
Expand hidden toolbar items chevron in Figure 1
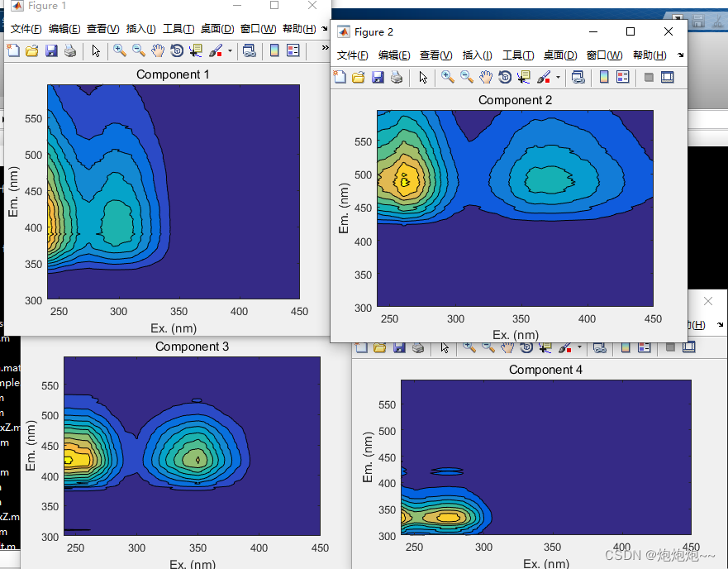pyautogui.click(x=325, y=47)
